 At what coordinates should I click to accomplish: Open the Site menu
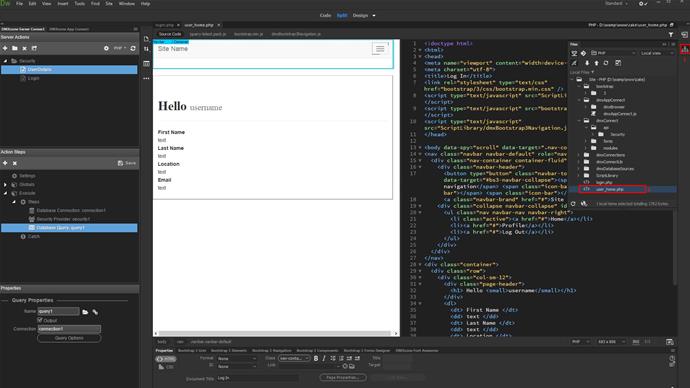point(109,4)
